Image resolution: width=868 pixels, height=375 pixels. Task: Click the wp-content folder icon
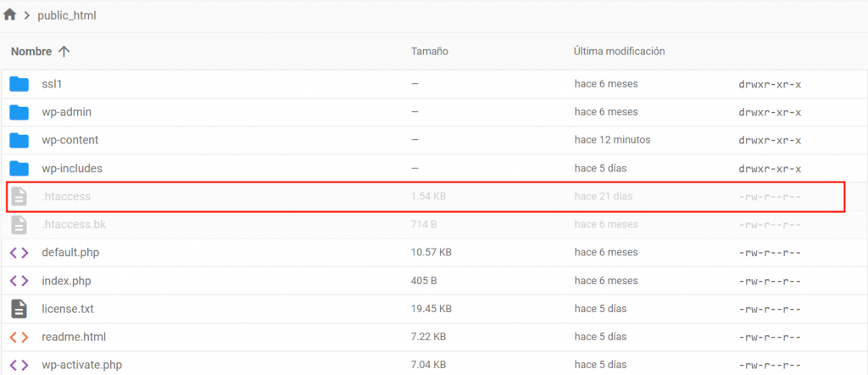coord(19,140)
